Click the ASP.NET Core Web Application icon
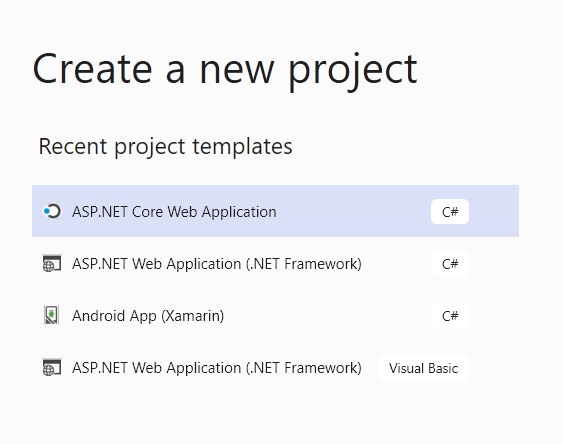 (x=52, y=211)
